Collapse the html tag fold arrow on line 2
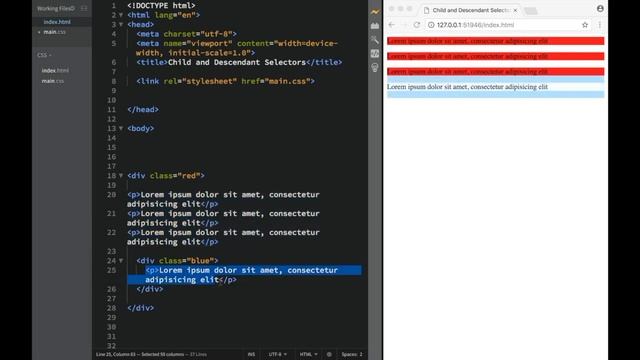The width and height of the screenshot is (640, 360). 121,15
